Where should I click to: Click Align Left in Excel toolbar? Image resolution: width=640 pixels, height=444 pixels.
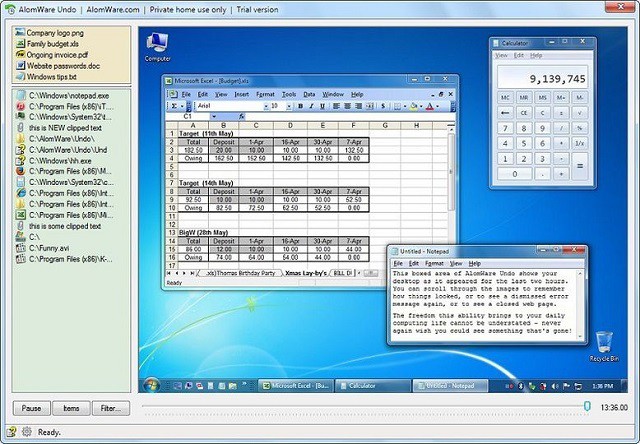[336, 106]
